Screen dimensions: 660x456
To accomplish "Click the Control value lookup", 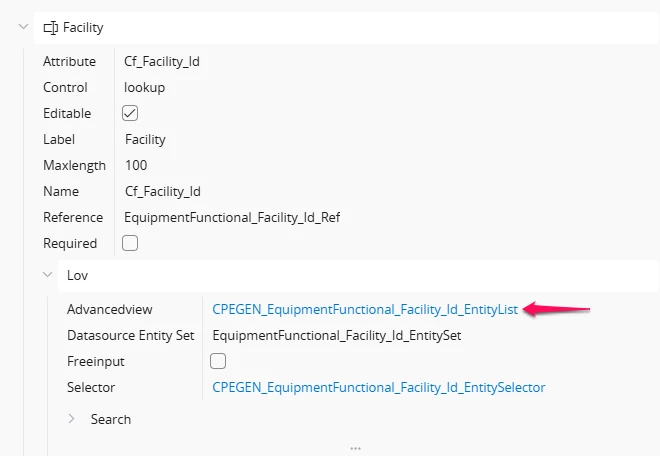I will click(x=144, y=88).
